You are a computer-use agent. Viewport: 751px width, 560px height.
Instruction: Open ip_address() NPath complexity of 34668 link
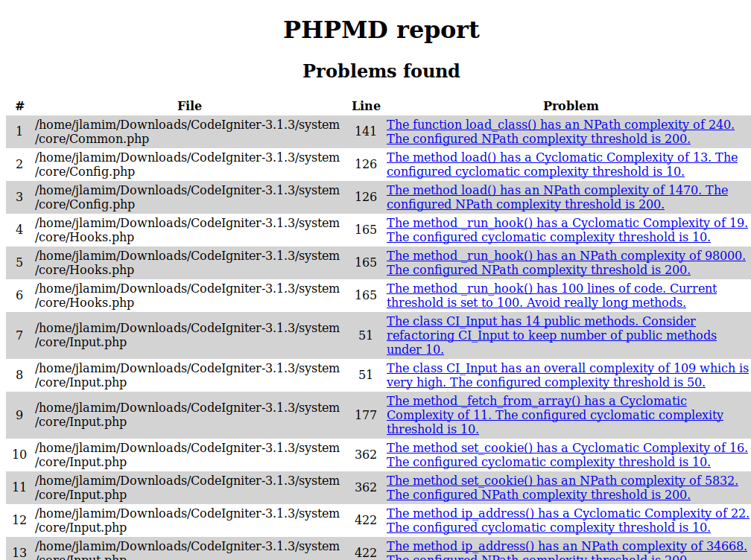[566, 547]
